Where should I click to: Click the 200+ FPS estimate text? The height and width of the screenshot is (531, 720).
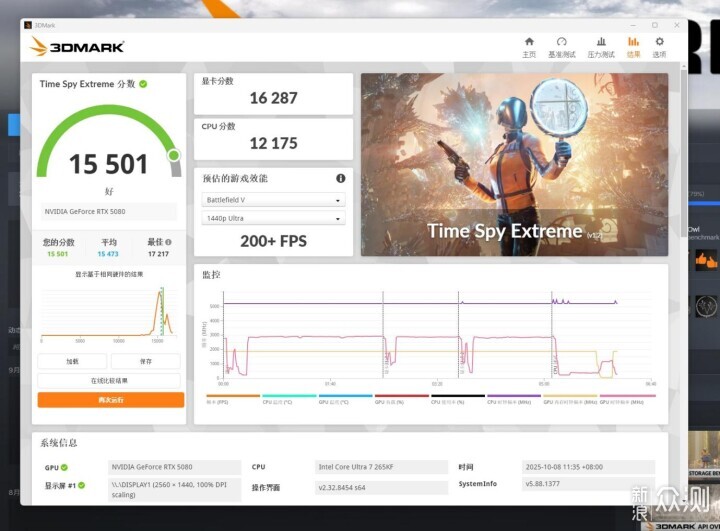pyautogui.click(x=273, y=241)
